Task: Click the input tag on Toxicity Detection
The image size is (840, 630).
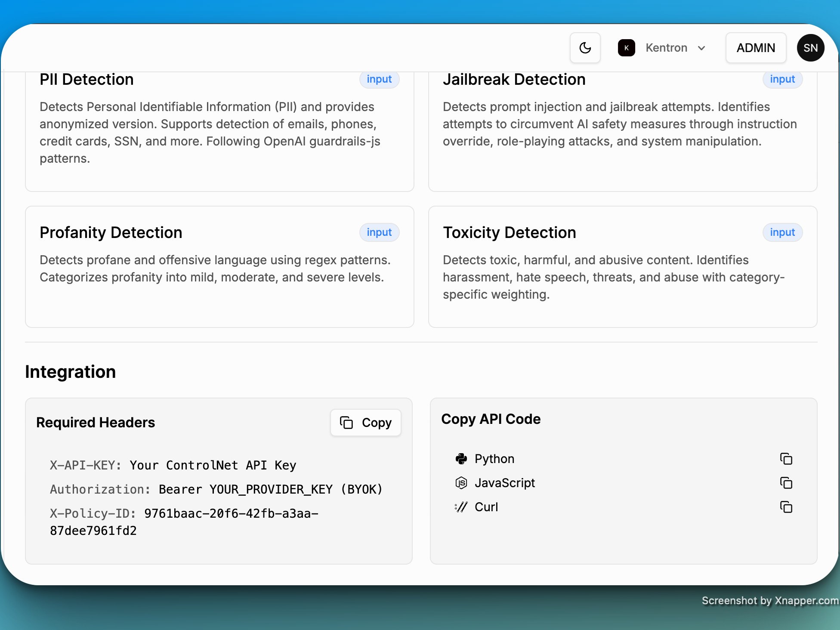Action: 782,232
